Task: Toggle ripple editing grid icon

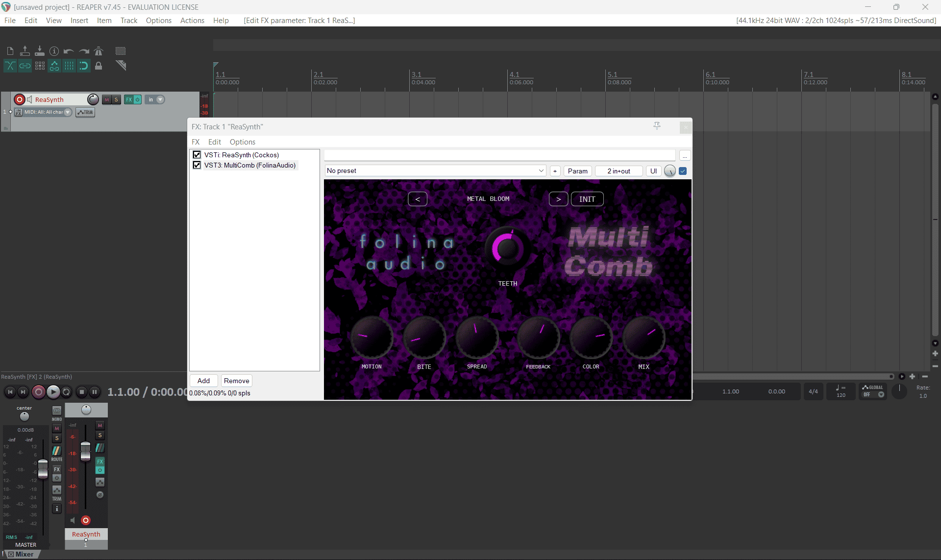Action: (x=40, y=66)
